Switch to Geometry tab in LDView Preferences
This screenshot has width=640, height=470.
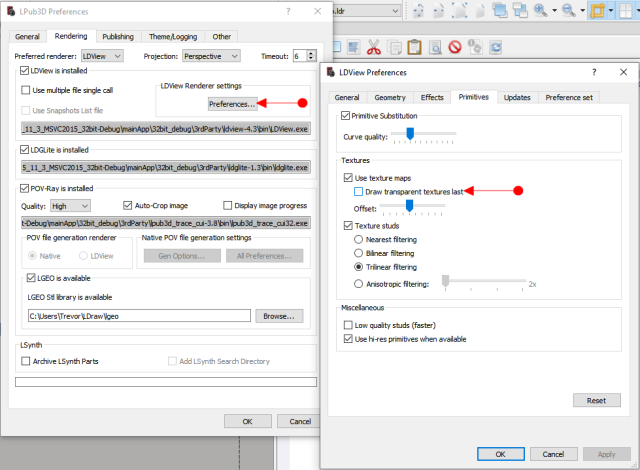390,98
